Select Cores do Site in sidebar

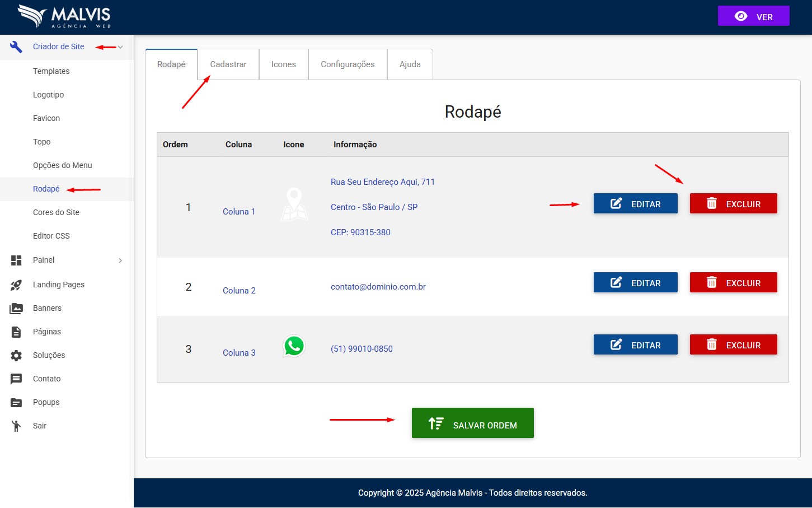[56, 212]
